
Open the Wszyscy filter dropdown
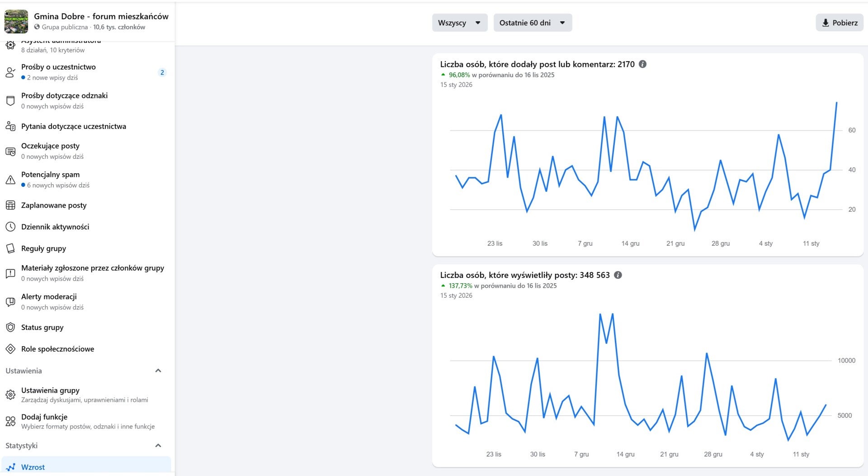(459, 23)
